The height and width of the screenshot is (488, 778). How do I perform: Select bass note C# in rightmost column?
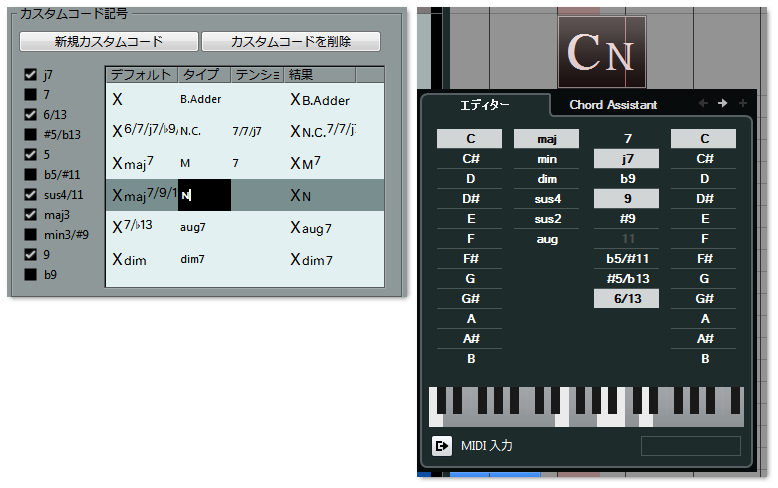click(704, 159)
